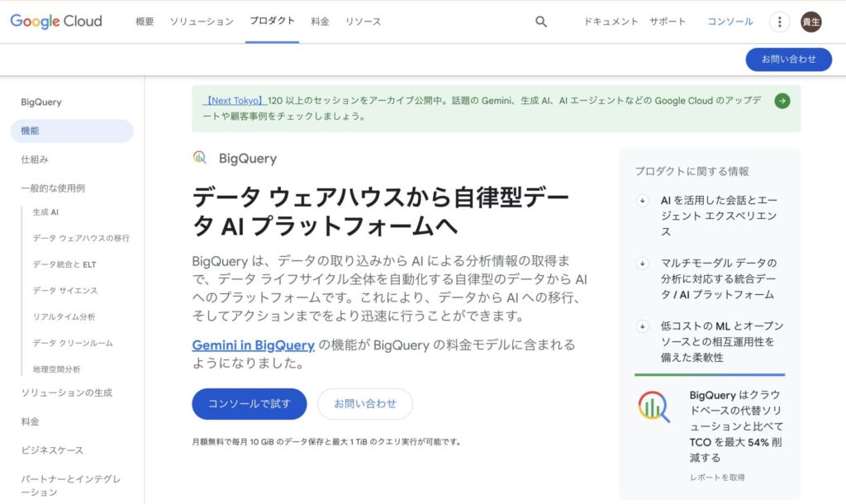This screenshot has width=846, height=504.
Task: Click the BigQuery product title text
Action: (248, 158)
